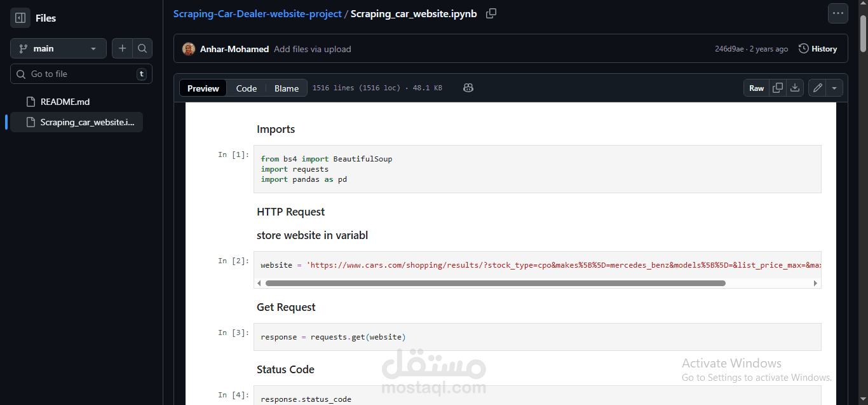Select the Preview tab
The width and height of the screenshot is (868, 405).
[203, 88]
